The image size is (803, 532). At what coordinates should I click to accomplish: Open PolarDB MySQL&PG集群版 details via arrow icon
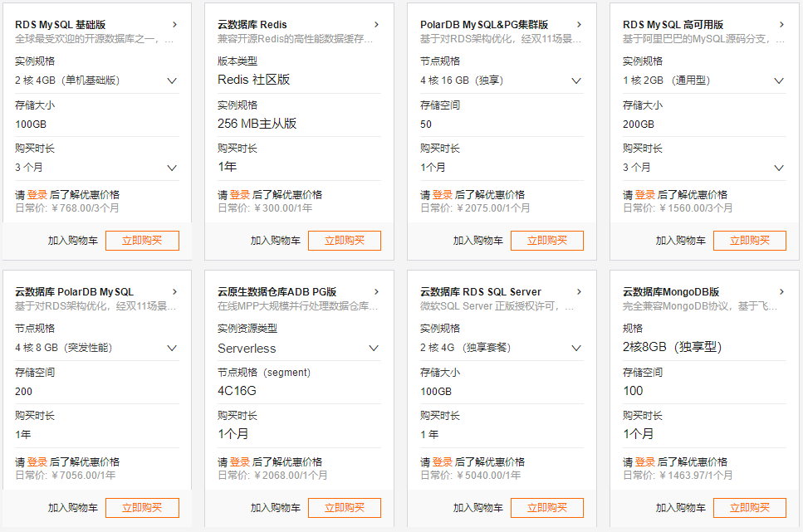pyautogui.click(x=580, y=25)
